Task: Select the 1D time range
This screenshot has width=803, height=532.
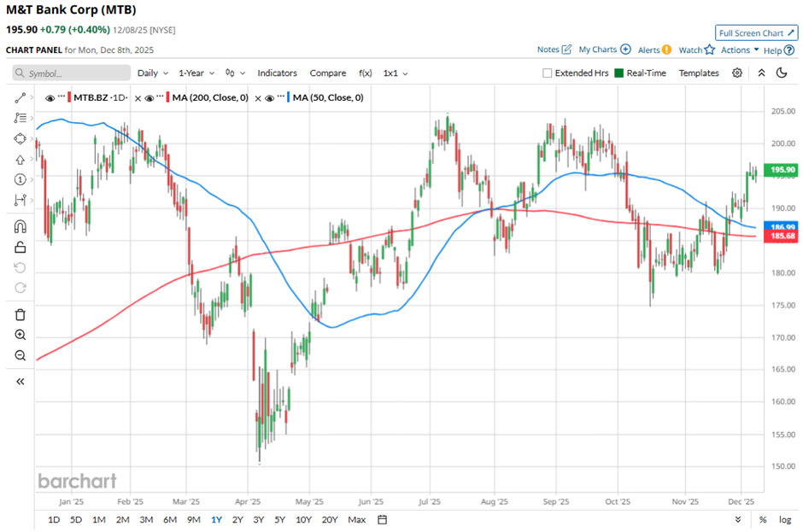Action: point(54,520)
